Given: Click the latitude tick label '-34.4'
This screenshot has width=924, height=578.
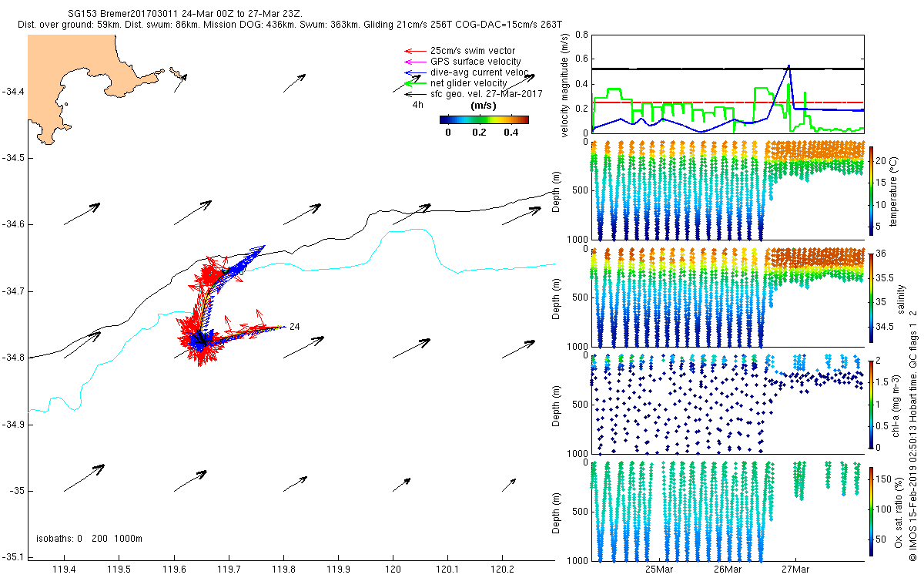Looking at the screenshot, I should click(12, 92).
